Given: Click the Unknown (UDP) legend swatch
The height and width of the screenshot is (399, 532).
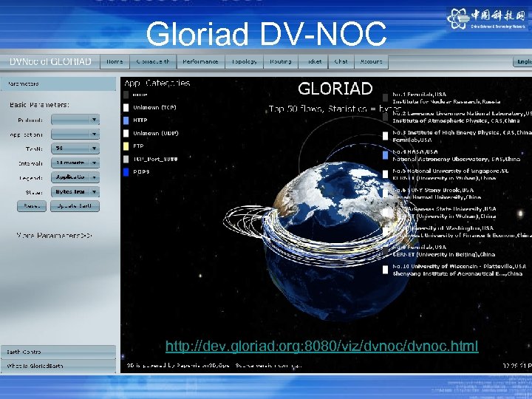Looking at the screenshot, I should pos(126,133).
